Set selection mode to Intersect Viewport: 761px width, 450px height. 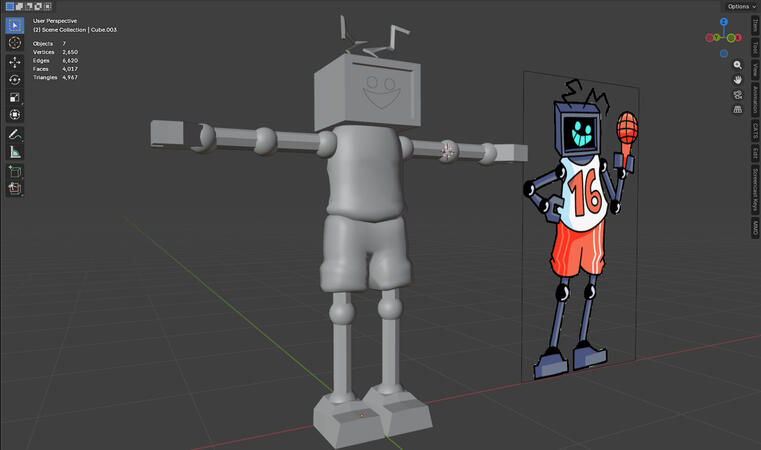click(47, 6)
